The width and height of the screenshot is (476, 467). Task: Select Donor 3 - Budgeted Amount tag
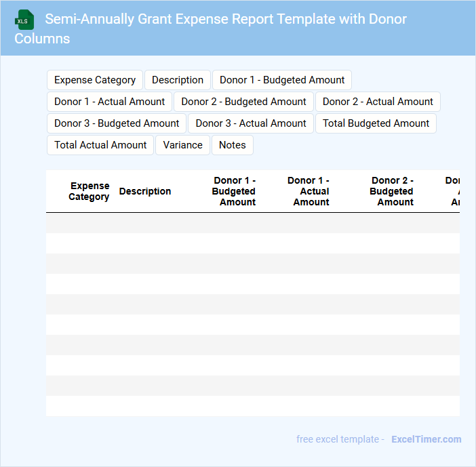117,123
